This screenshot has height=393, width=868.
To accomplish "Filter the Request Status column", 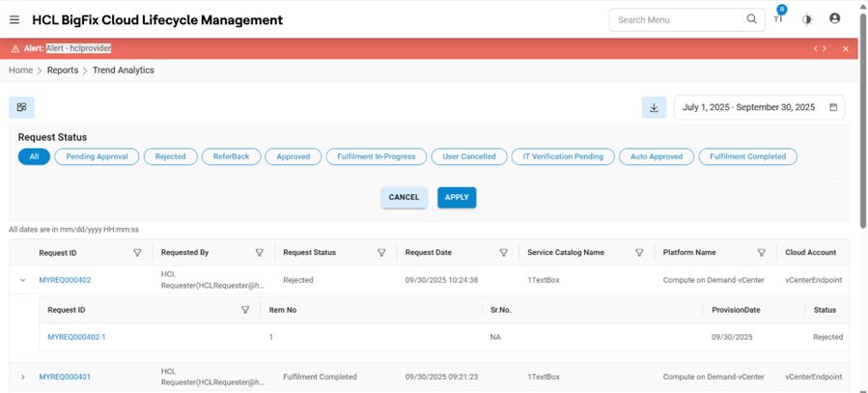I will pyautogui.click(x=381, y=252).
